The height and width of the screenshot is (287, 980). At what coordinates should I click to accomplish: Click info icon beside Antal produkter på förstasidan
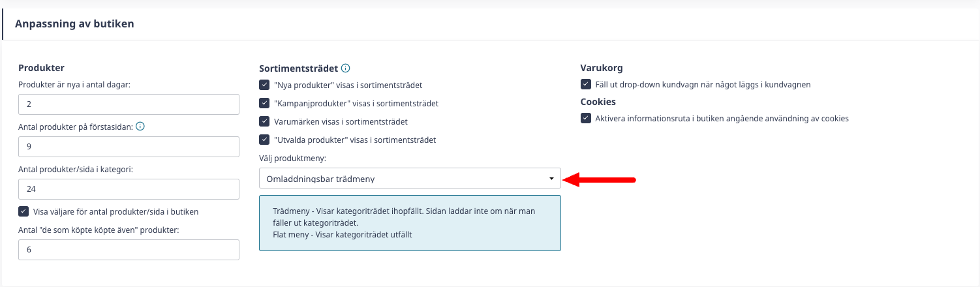140,127
